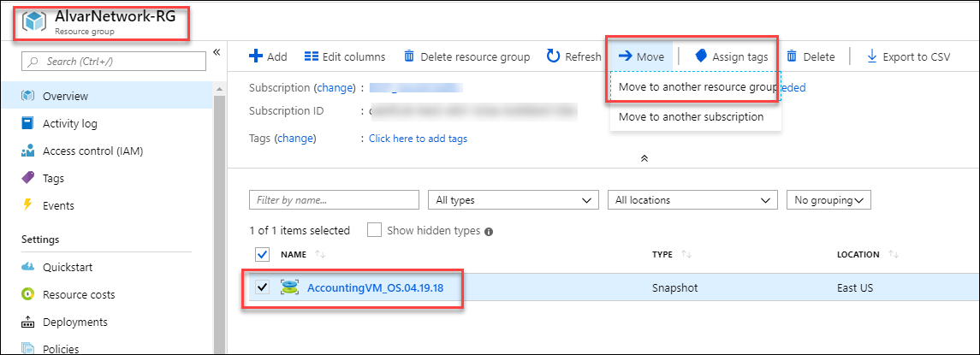This screenshot has height=355, width=980.
Task: Refresh the resource list
Action: tap(573, 56)
